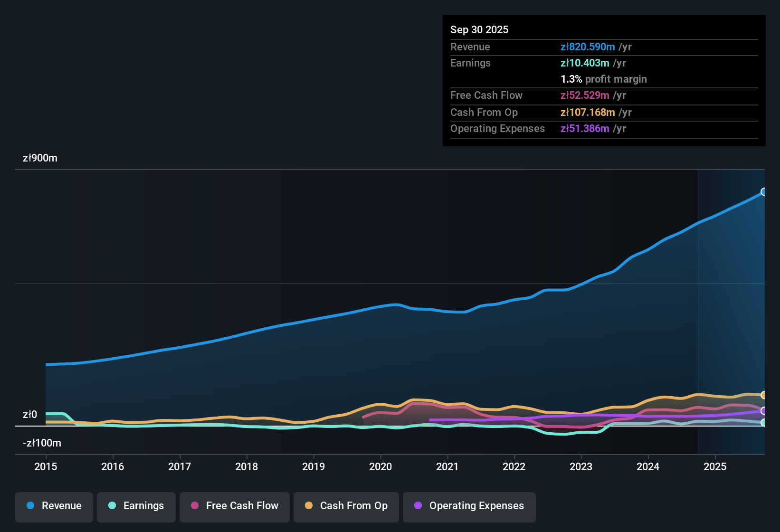Viewport: 780px width, 532px height.
Task: Click the 1.3% profit margin text
Action: point(604,79)
